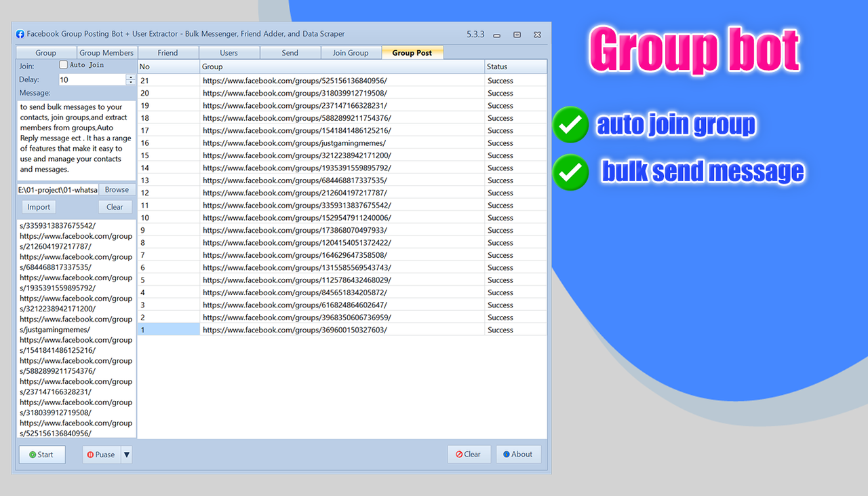
Task: Click the Import button
Action: point(39,208)
